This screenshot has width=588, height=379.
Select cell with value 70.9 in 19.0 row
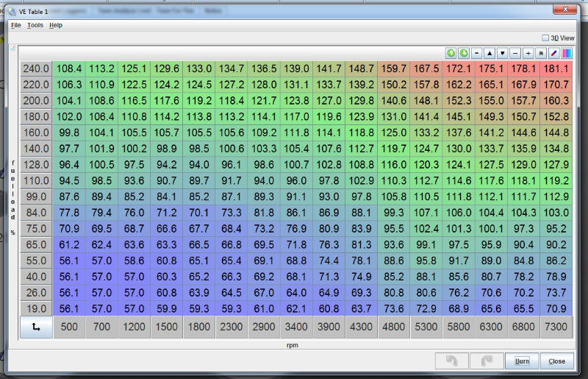(x=556, y=309)
